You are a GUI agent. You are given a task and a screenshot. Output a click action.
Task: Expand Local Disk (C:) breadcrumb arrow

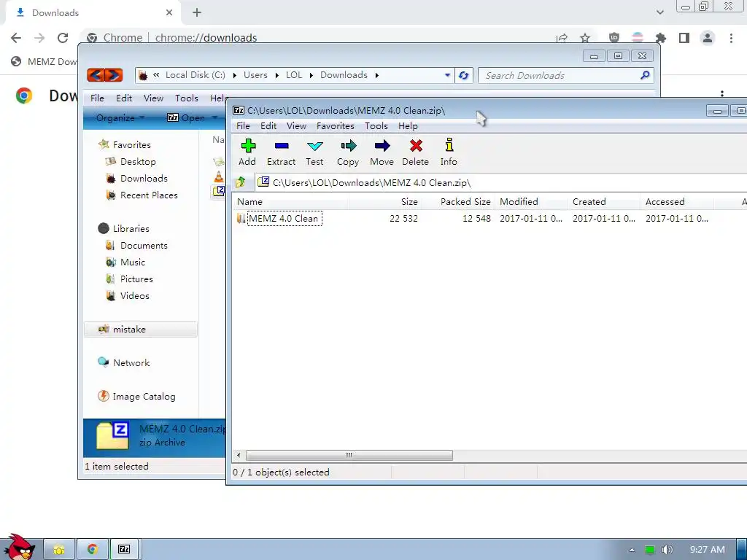(234, 75)
